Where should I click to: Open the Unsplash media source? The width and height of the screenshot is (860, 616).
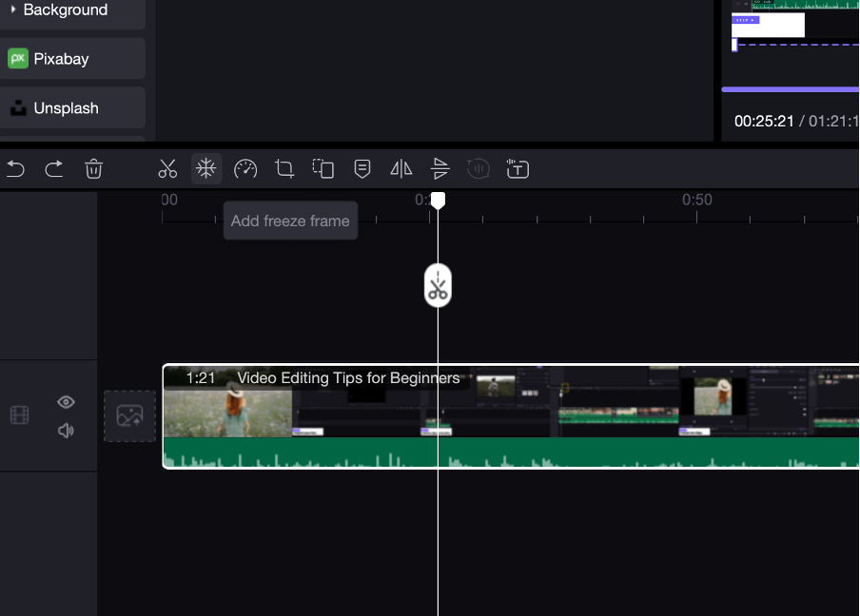(x=72, y=108)
